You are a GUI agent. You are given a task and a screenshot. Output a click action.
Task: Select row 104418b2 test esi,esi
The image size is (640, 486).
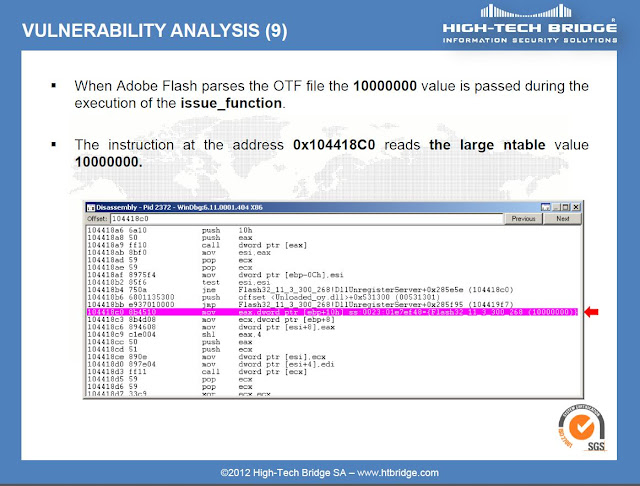click(332, 282)
